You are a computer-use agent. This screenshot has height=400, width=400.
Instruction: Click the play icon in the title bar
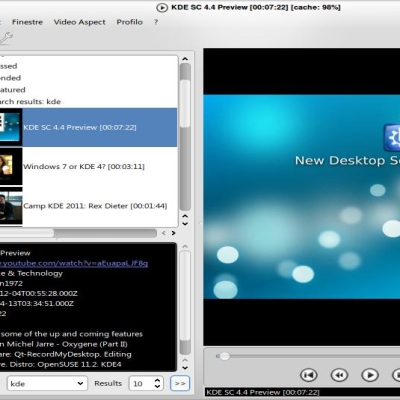[x=162, y=8]
